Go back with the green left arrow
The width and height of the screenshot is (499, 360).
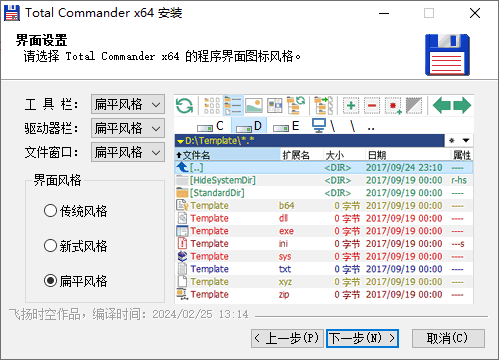pos(441,106)
